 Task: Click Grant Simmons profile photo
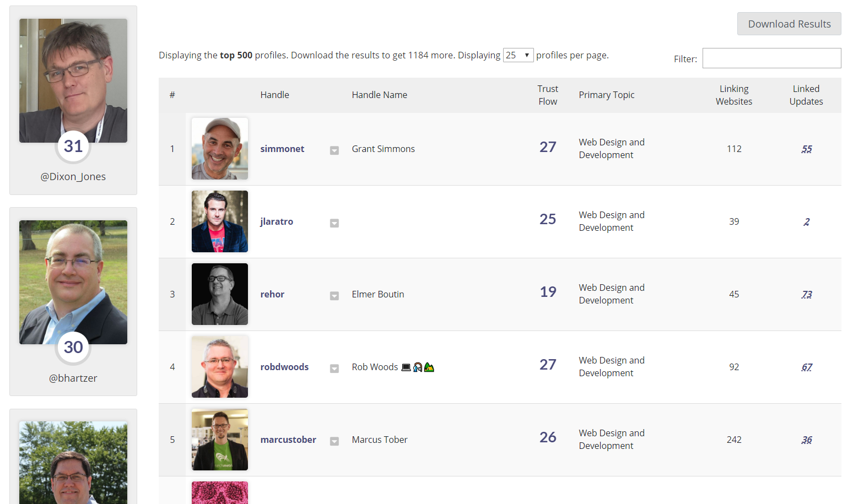click(x=220, y=149)
